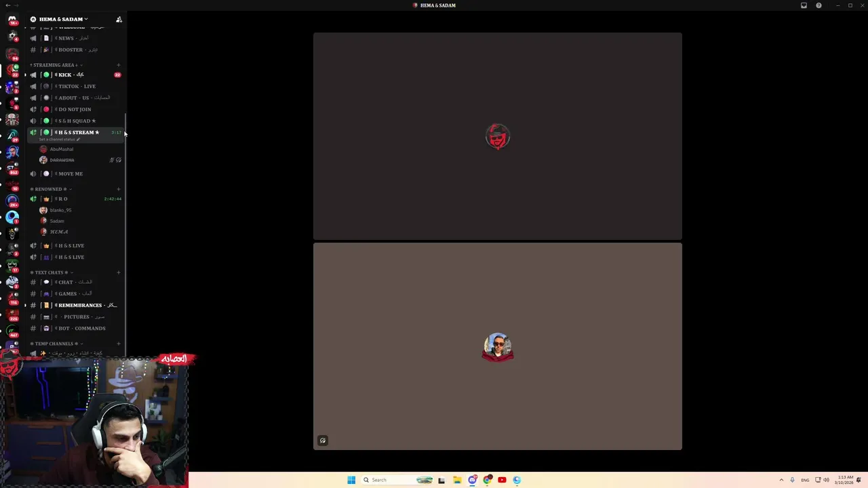Open the CHAT text channel
This screenshot has height=488, width=868.
75,282
